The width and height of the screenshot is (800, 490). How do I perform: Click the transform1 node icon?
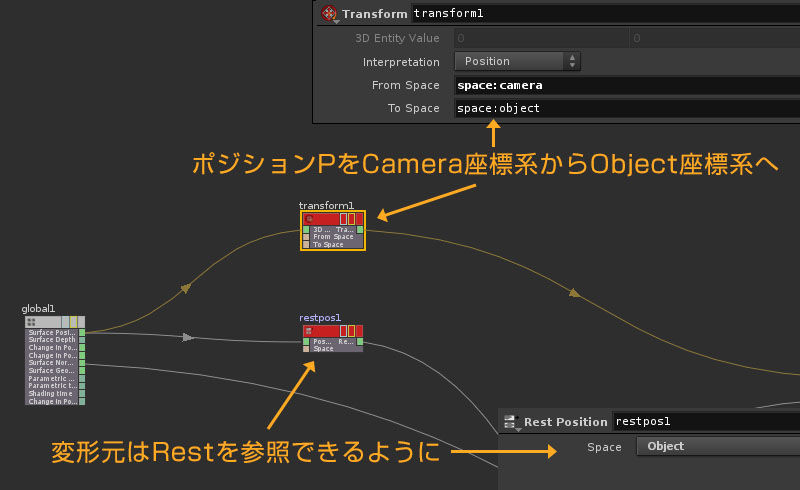(x=310, y=218)
